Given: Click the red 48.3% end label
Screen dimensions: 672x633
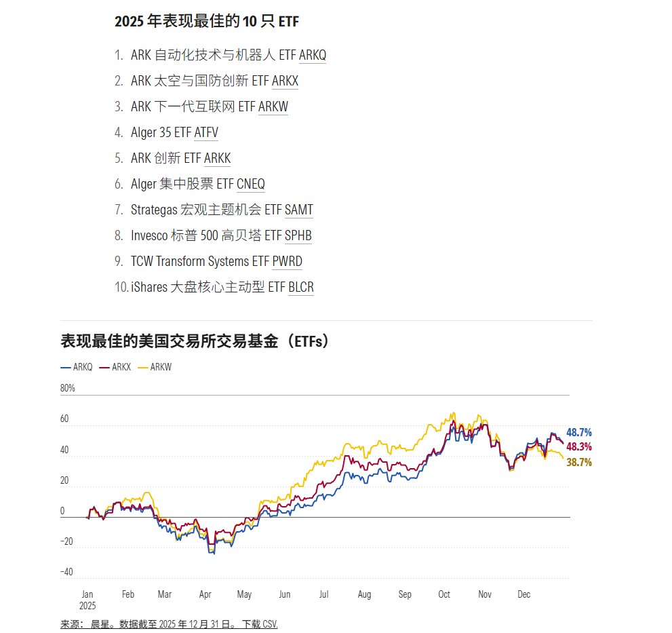Looking at the screenshot, I should (x=579, y=446).
